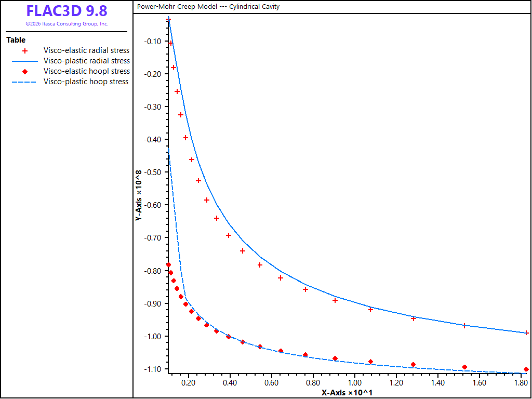This screenshot has width=532, height=399.
Task: Click the red plus legend marker for radial stress
Action: point(25,51)
